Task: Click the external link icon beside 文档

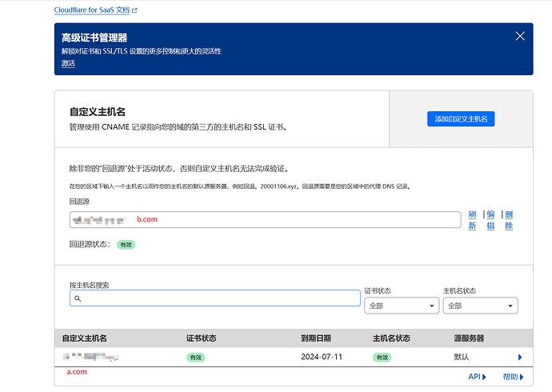Action: (x=134, y=10)
